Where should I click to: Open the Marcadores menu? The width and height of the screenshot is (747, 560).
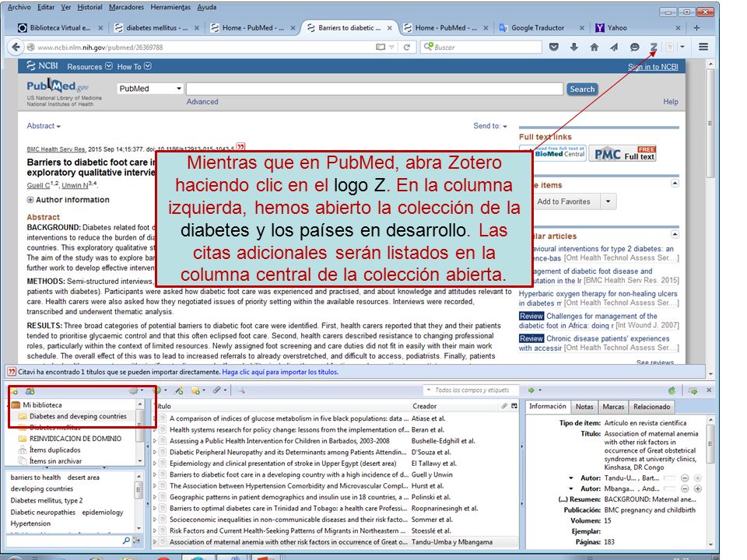click(x=126, y=7)
